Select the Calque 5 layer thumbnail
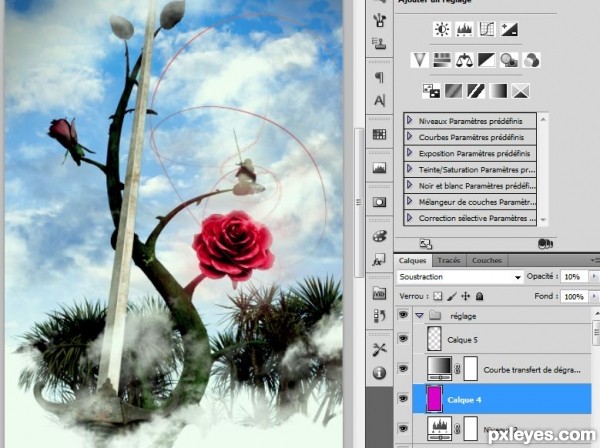 (434, 339)
